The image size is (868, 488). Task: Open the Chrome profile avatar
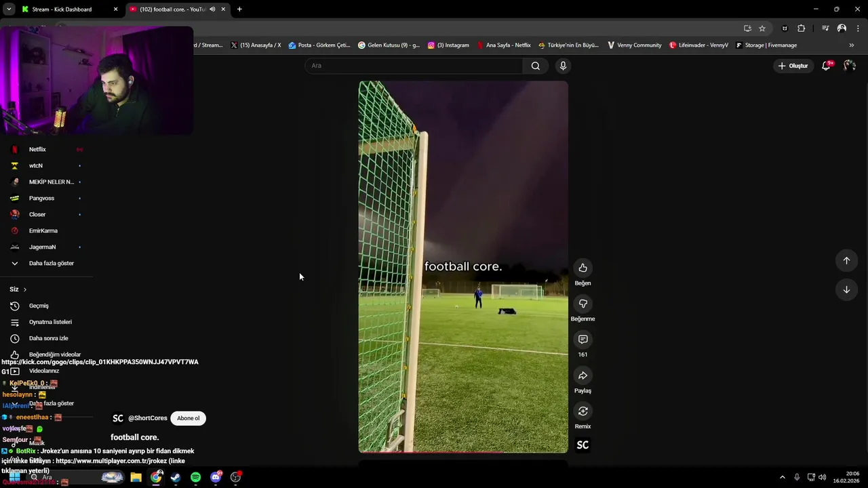842,28
